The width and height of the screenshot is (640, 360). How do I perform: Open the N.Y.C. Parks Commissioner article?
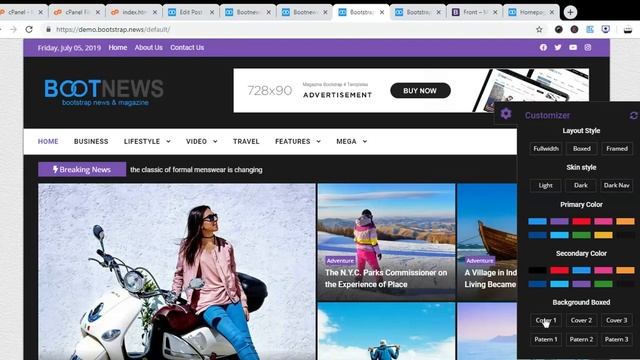click(x=386, y=278)
